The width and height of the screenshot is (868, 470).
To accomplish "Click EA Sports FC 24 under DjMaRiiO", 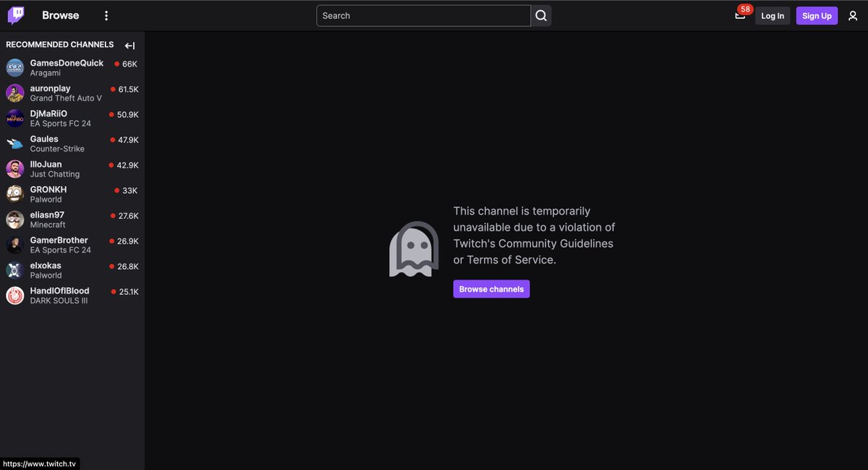I will tap(61, 124).
